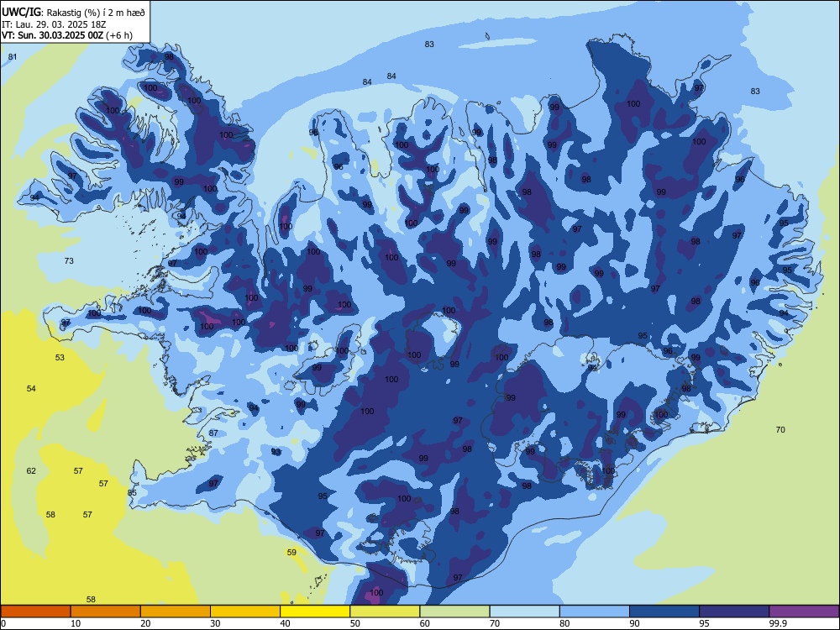The image size is (840, 630).
Task: Click the map value '87' on the peninsula
Action: click(x=213, y=433)
